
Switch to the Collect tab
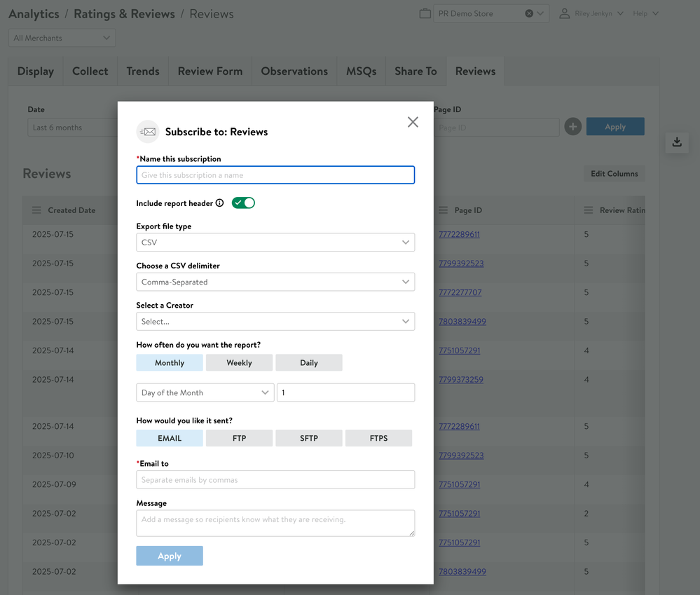pyautogui.click(x=90, y=71)
